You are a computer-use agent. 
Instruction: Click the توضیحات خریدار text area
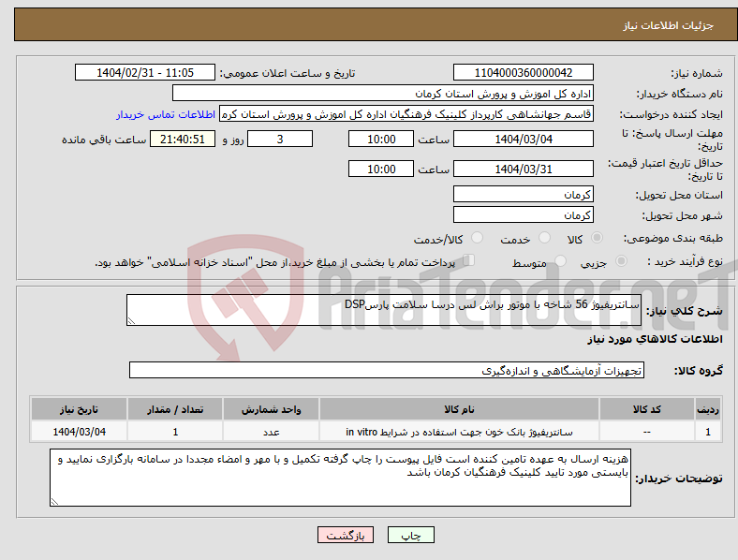(x=340, y=478)
